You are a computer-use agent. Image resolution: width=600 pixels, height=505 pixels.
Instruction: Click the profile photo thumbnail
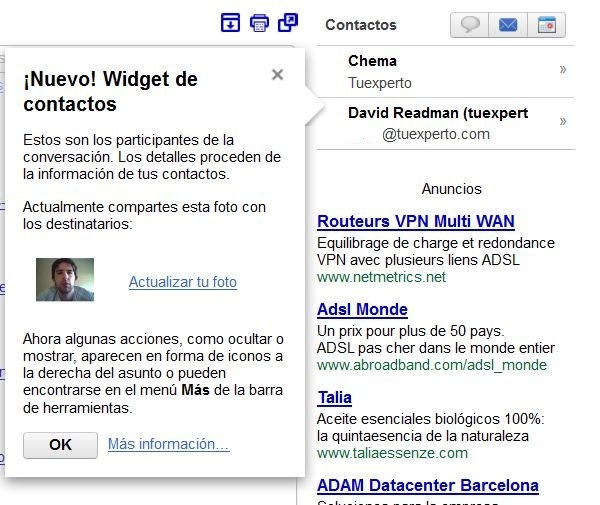tap(65, 280)
